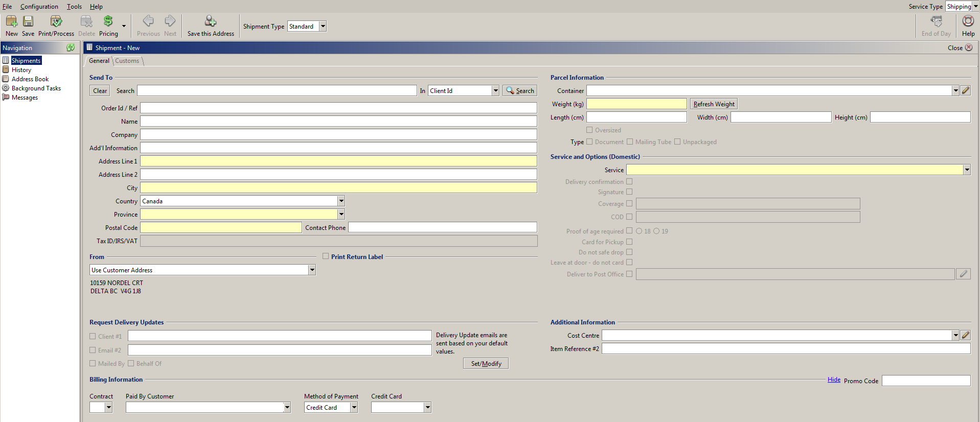Open the Configuration menu

(39, 7)
